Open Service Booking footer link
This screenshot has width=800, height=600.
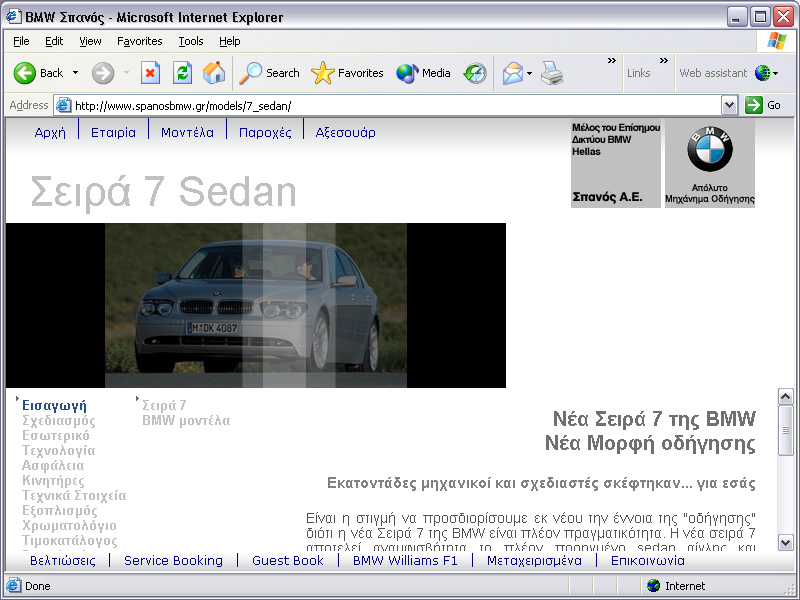coord(173,561)
